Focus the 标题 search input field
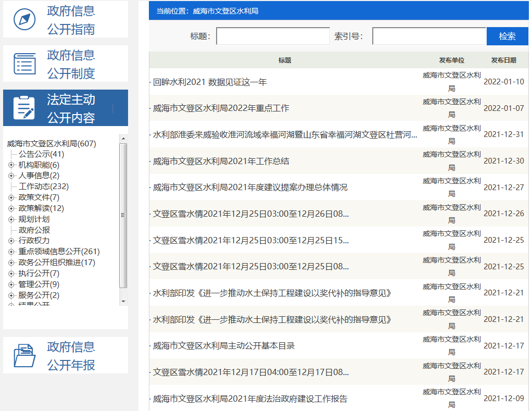 coord(273,36)
